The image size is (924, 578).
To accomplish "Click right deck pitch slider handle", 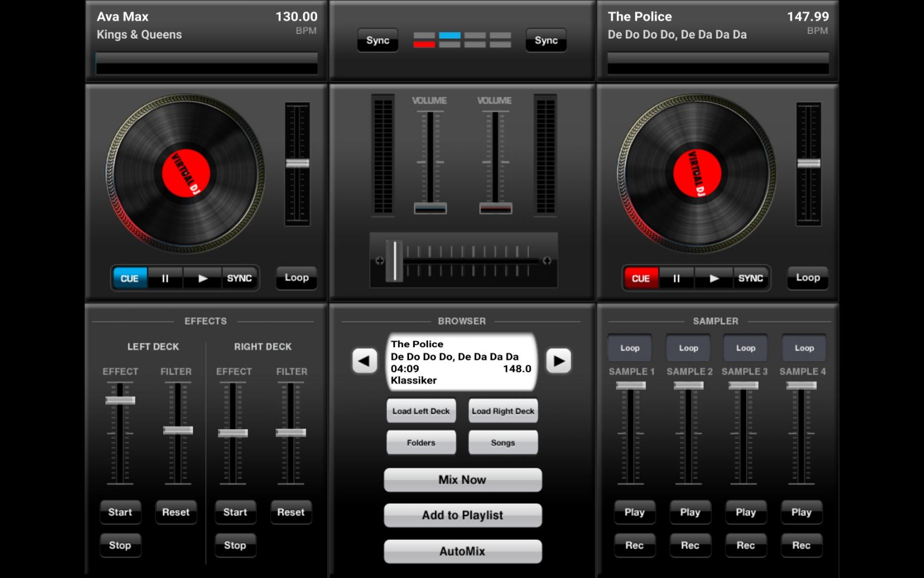I will [808, 164].
